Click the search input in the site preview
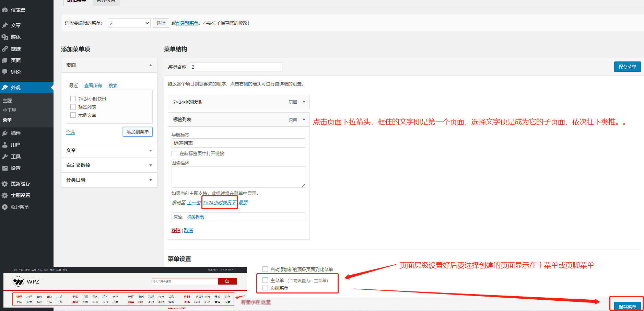 pyautogui.click(x=185, y=281)
